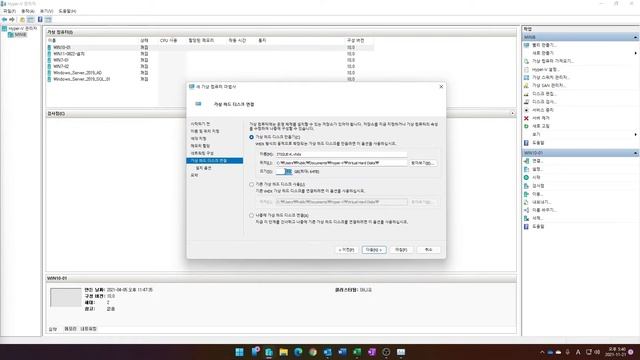Select Windows_Server_2019_AD virtual machine row
The width and height of the screenshot is (640, 360).
[x=210, y=73]
